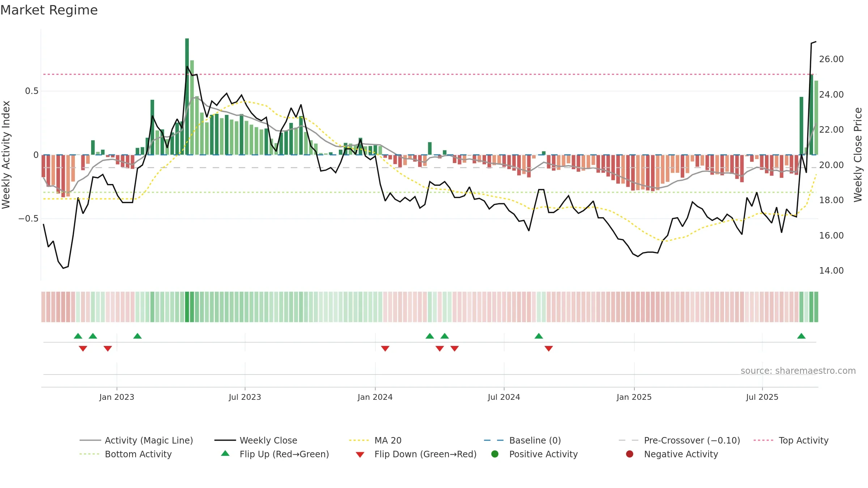The image size is (868, 488).
Task: Click the −0.5 activity index tick label
Action: click(x=28, y=218)
